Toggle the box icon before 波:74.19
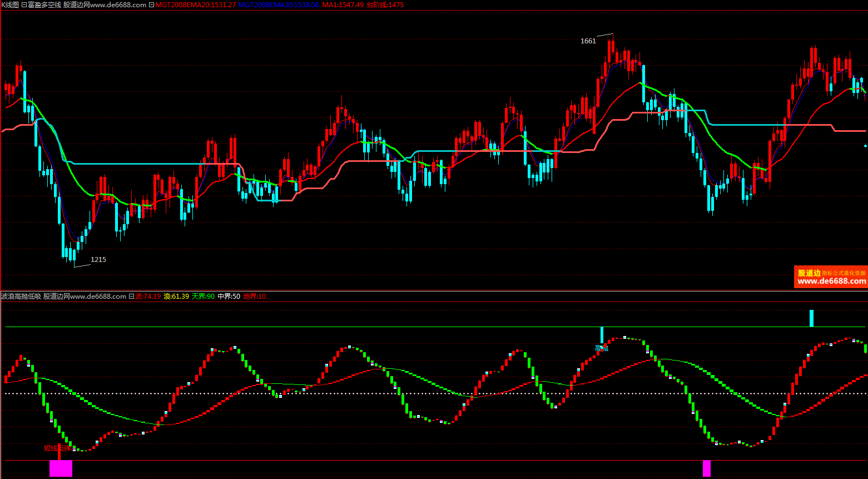 coord(131,297)
